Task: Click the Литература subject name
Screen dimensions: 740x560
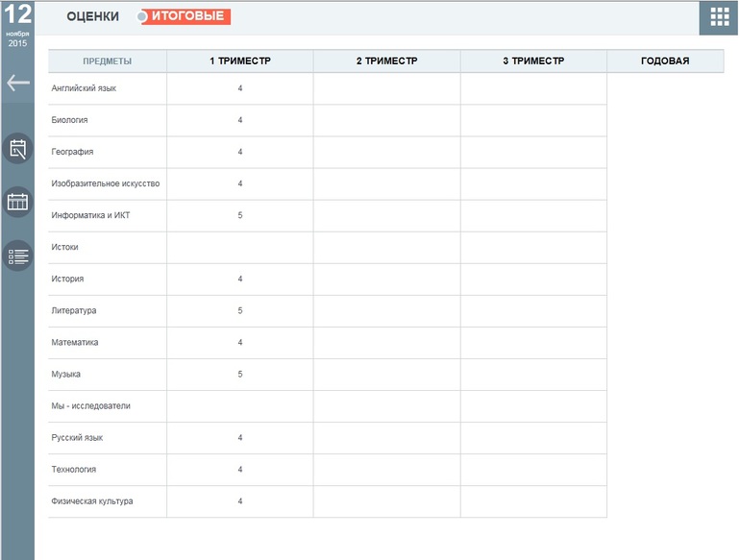Action: coord(74,310)
